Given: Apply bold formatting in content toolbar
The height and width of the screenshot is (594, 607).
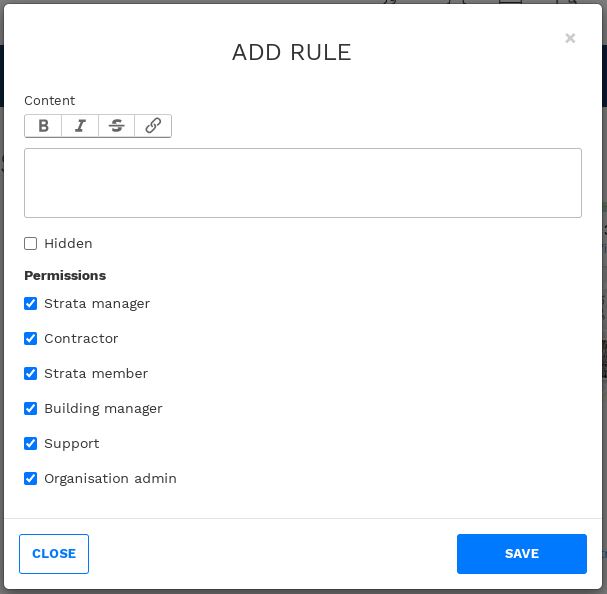Looking at the screenshot, I should click(x=43, y=126).
